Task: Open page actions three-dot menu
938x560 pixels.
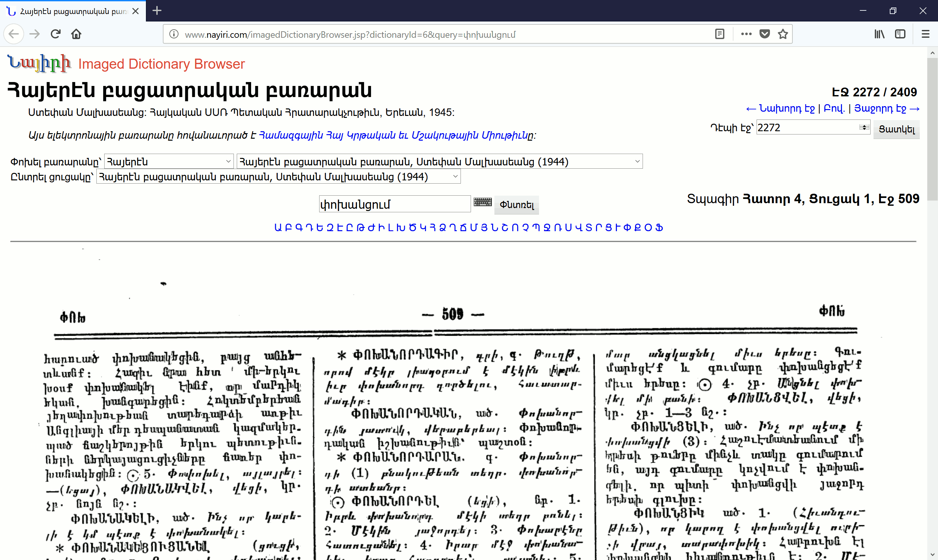Action: coord(746,34)
